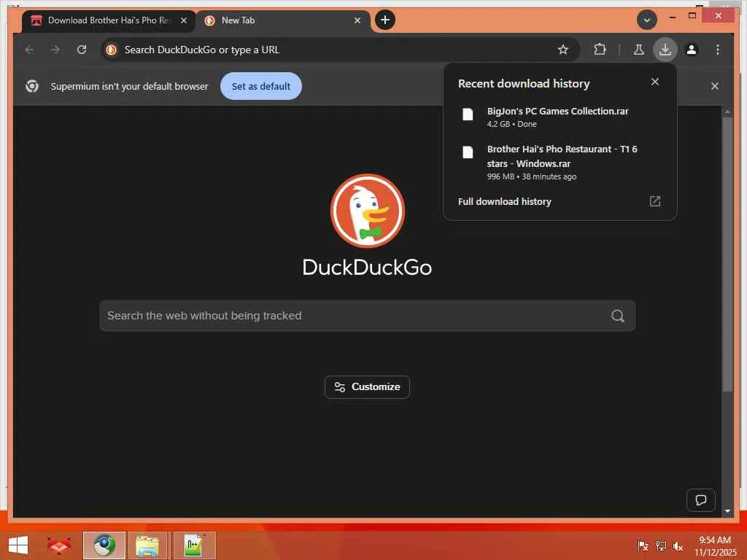747x560 pixels.
Task: Click the page vertical scrollbar
Action: coord(727,253)
